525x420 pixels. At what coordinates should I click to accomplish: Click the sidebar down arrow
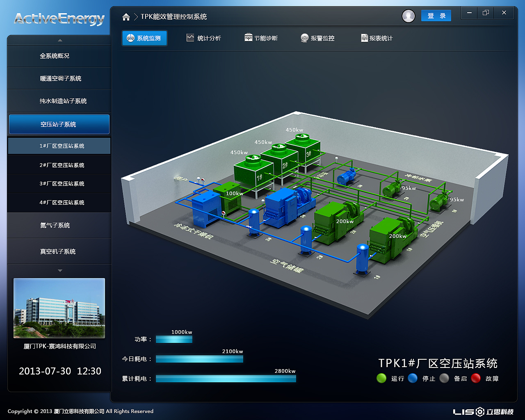[x=60, y=271]
